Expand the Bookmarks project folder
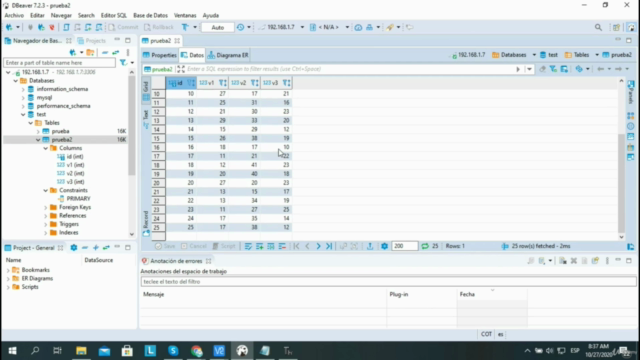The image size is (640, 360). [x=8, y=270]
